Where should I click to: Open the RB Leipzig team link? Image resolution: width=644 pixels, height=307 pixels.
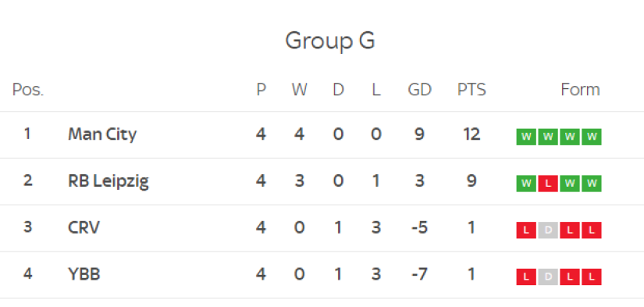109,180
